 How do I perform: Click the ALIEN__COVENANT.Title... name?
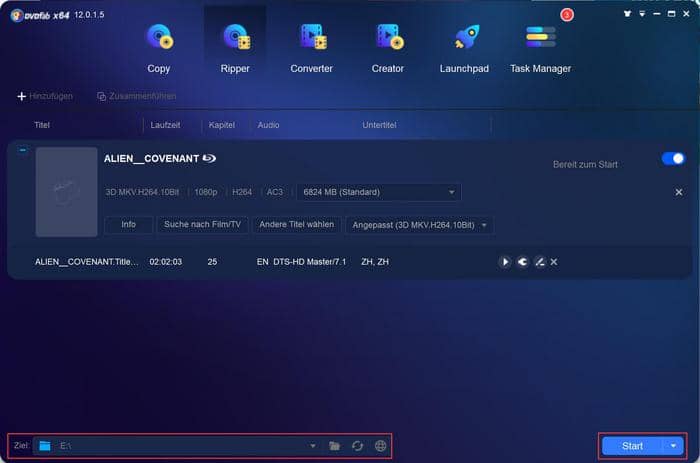click(x=87, y=262)
